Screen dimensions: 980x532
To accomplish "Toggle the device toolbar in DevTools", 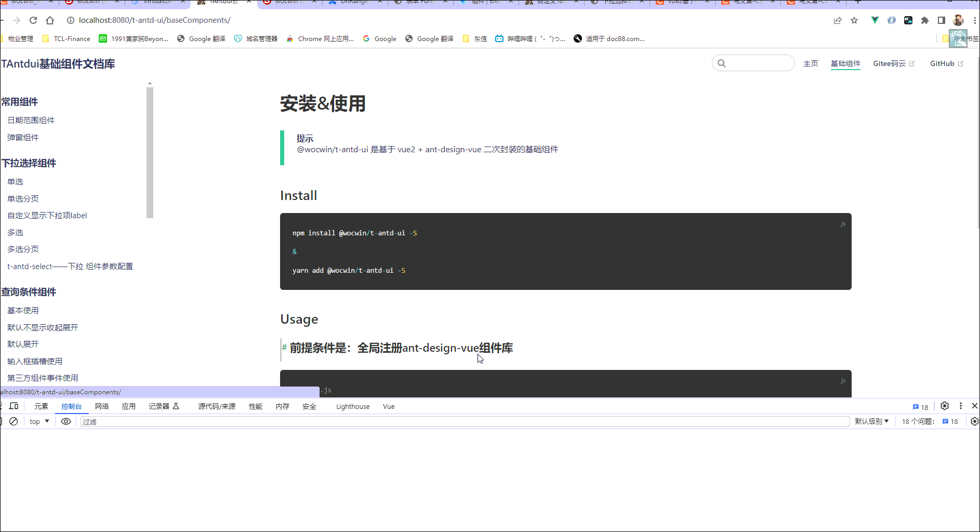I will coord(14,406).
